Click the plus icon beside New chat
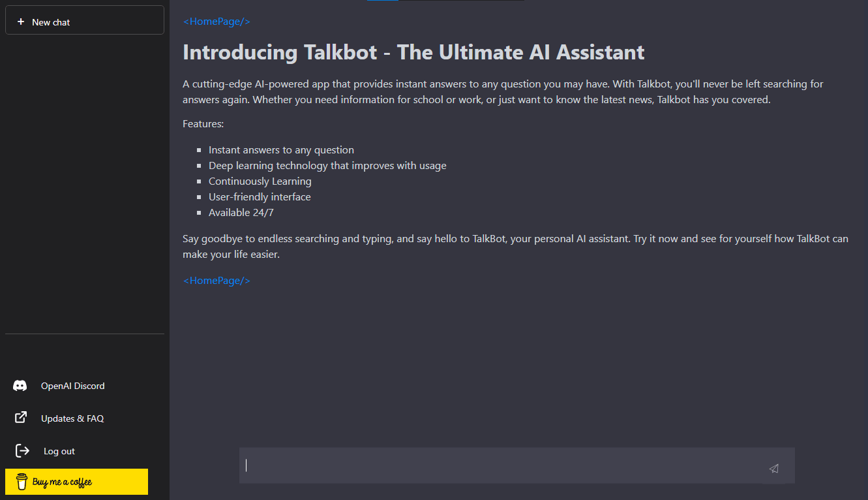Viewport: 868px width, 500px height. pyautogui.click(x=21, y=22)
